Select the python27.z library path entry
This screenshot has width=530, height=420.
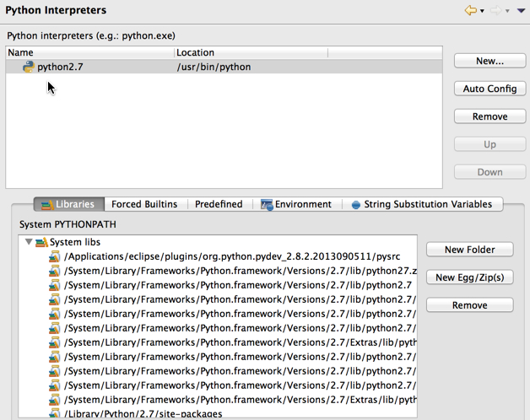241,271
